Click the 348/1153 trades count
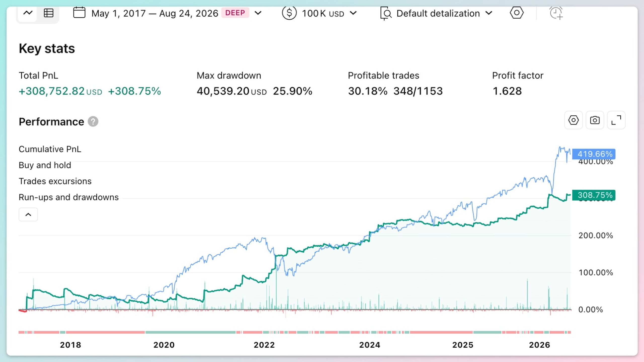Screen dimensions: 644x362 418,91
